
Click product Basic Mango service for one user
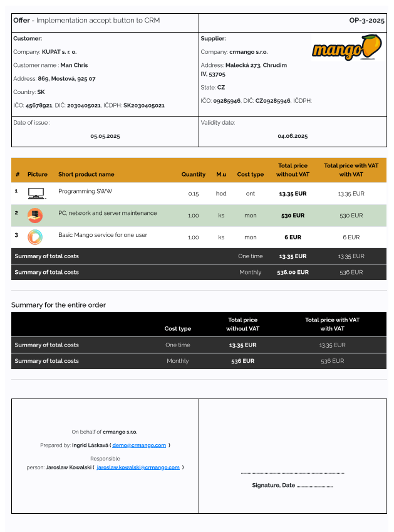point(103,235)
